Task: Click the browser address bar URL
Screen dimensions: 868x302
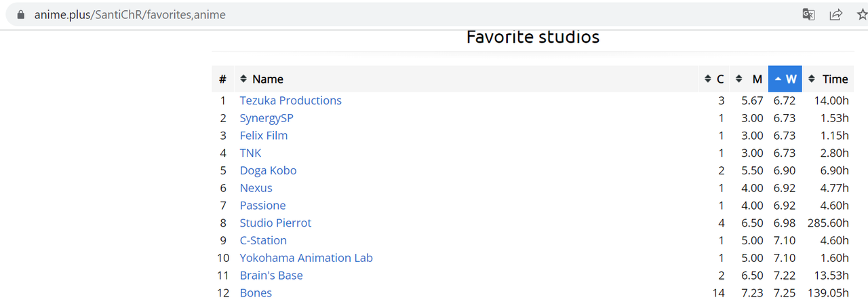Action: click(130, 14)
